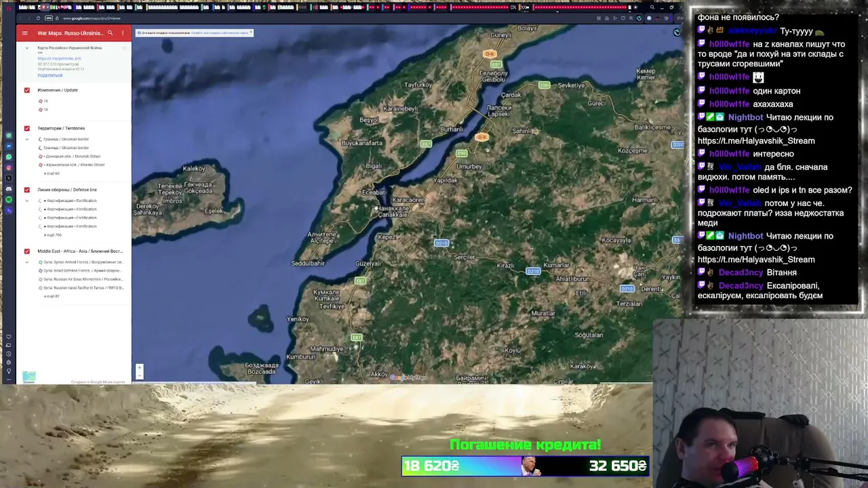Open the tab search magnifier
The image size is (868, 488).
pyautogui.click(x=652, y=7)
